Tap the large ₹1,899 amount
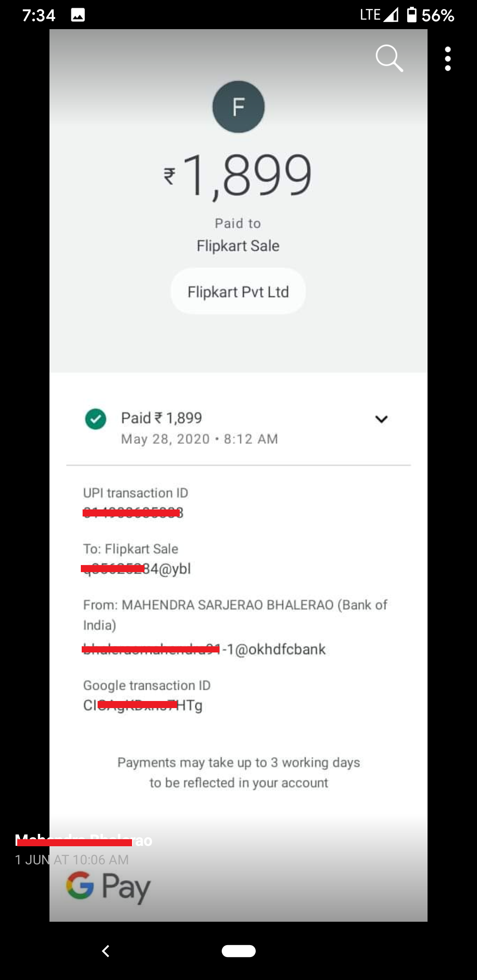477x980 pixels. click(x=238, y=175)
